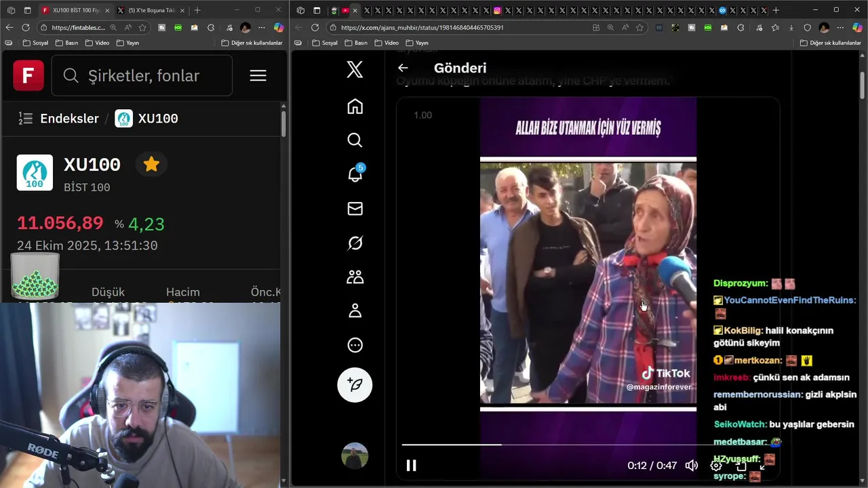Viewport: 868px width, 488px height.
Task: Open Yayın bookmarks folder in left browser
Action: 127,43
